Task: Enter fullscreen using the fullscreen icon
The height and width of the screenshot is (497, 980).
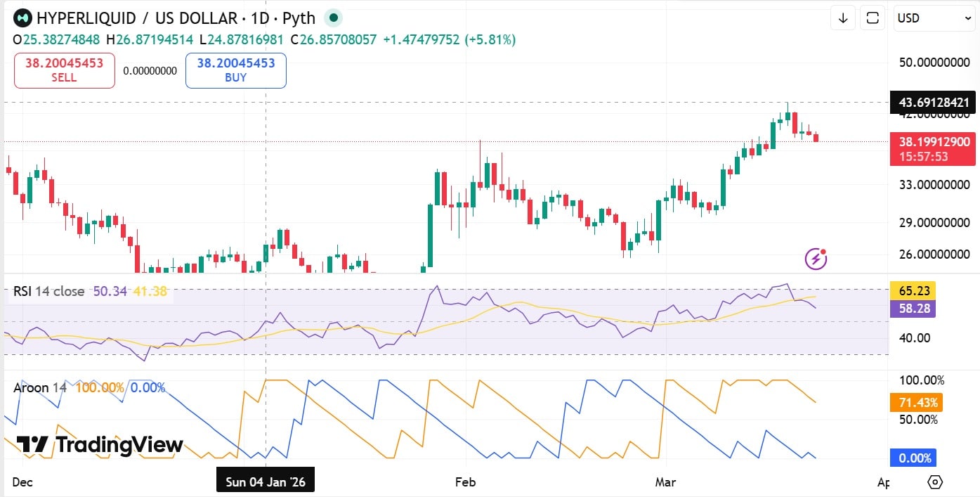Action: point(872,18)
